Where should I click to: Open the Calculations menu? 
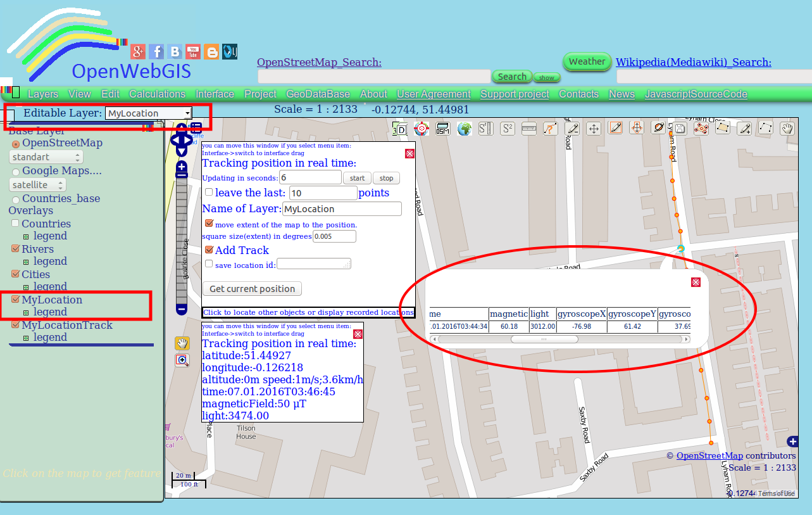point(157,94)
